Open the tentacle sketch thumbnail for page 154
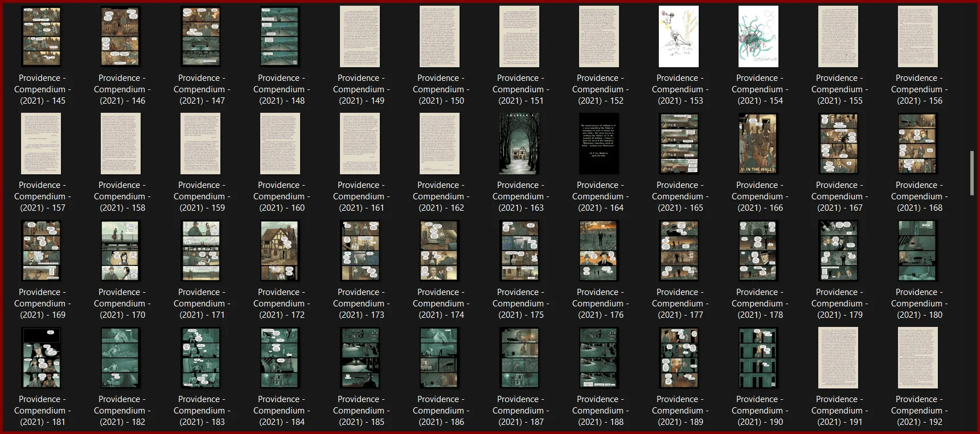Viewport: 980px width, 434px height. (758, 36)
